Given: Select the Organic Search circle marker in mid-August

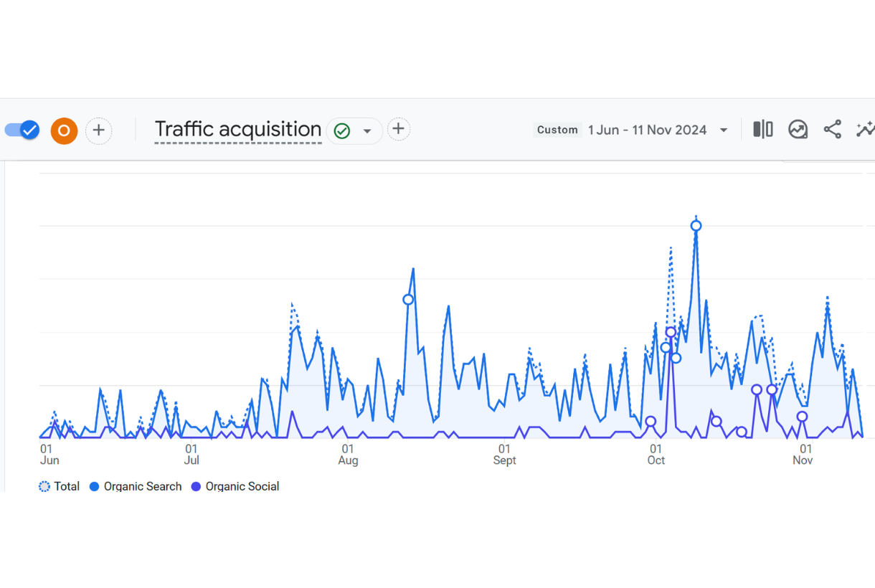Looking at the screenshot, I should [408, 300].
